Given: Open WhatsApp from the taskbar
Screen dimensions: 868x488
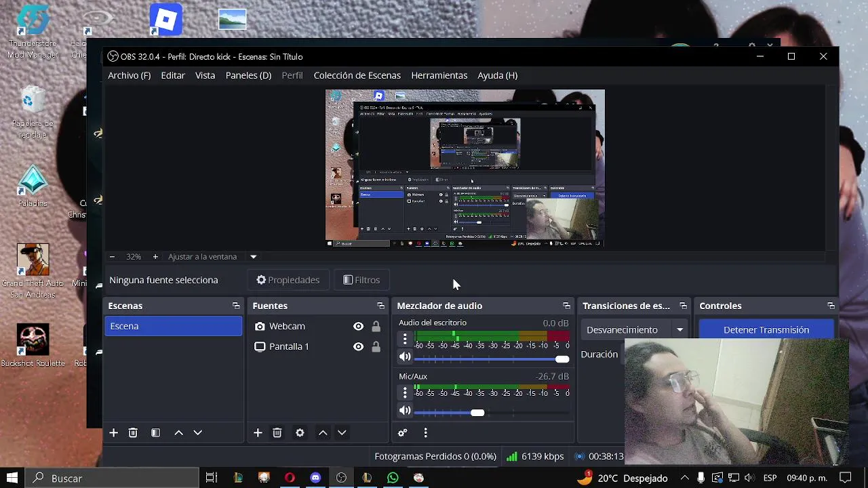Looking at the screenshot, I should [393, 478].
